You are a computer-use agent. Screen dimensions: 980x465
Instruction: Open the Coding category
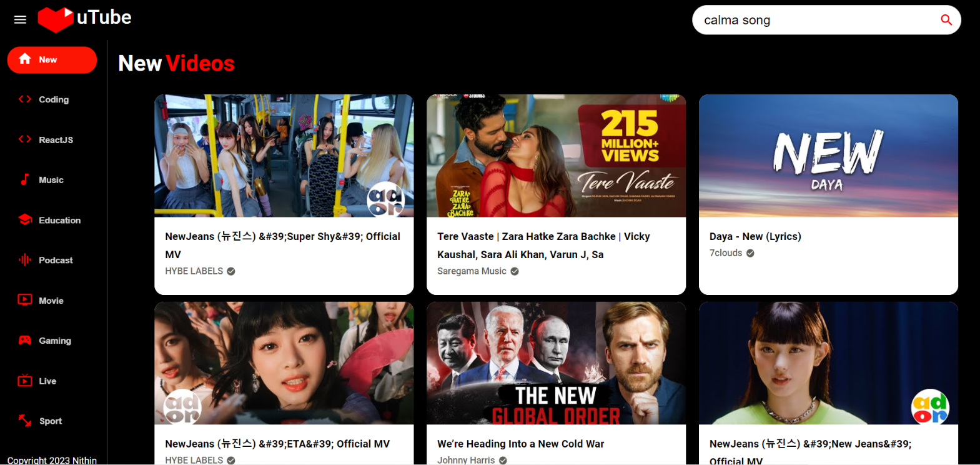click(52, 99)
